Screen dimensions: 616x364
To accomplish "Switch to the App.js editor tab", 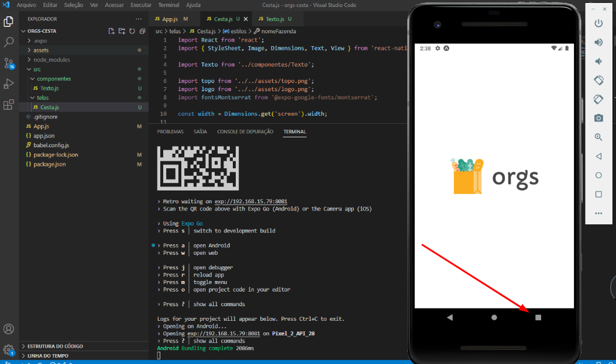I will pos(174,19).
